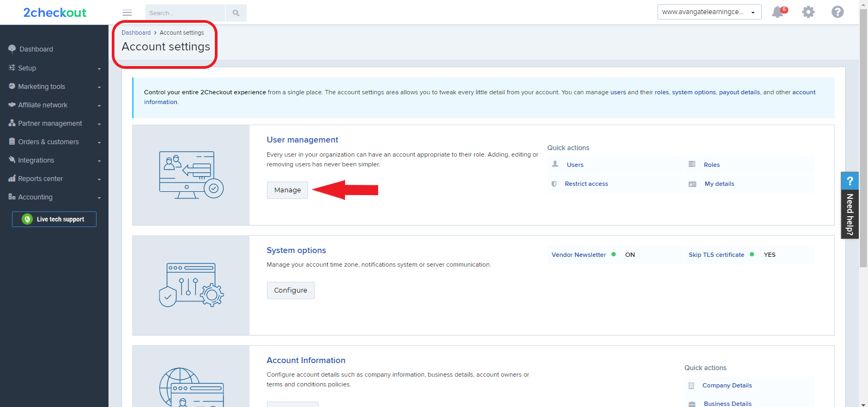Click the 2checkout logo

coord(55,12)
